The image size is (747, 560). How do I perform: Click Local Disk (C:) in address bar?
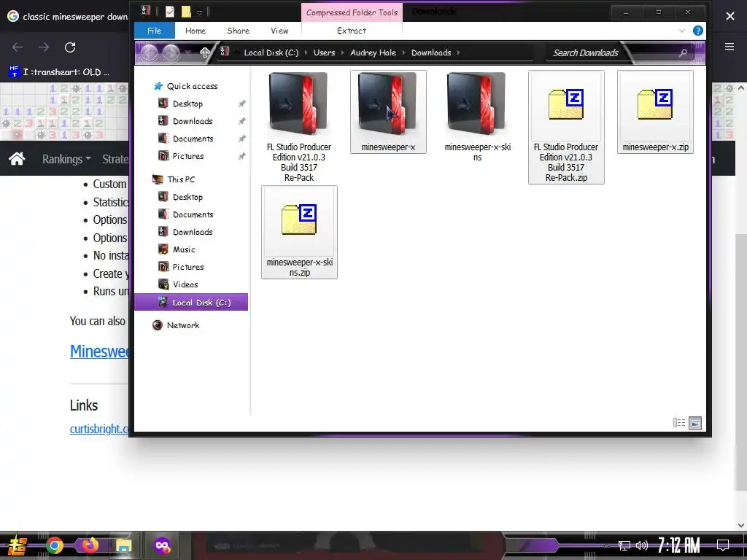tap(271, 52)
